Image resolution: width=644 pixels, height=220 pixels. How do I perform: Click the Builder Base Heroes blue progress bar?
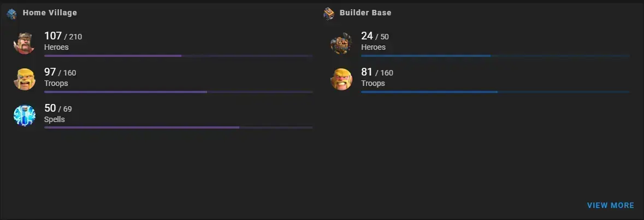tap(495, 56)
